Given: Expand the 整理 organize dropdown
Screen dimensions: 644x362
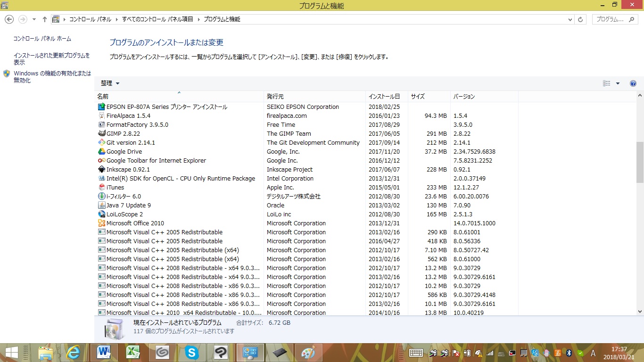Looking at the screenshot, I should [x=110, y=83].
